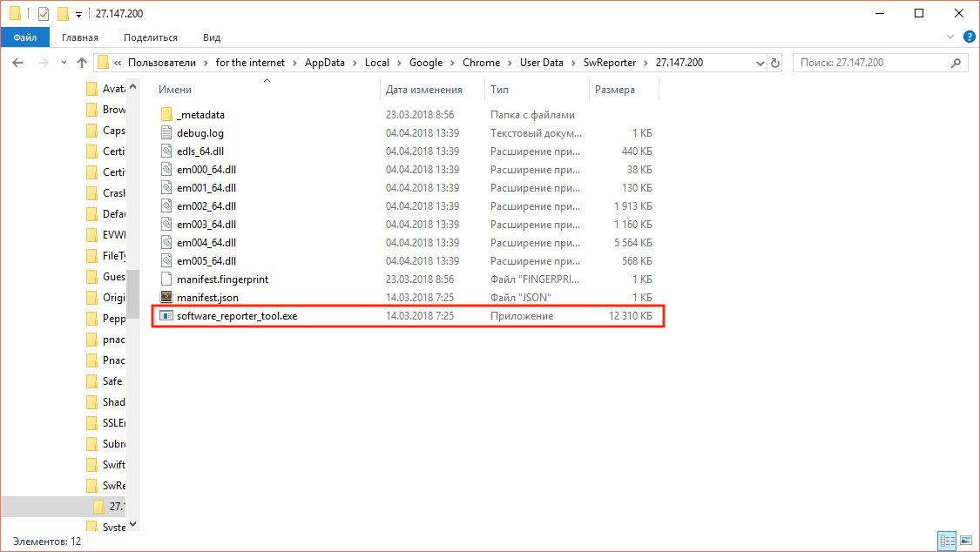
Task: Click the navigation pane scroll up arrow
Action: coord(133,87)
